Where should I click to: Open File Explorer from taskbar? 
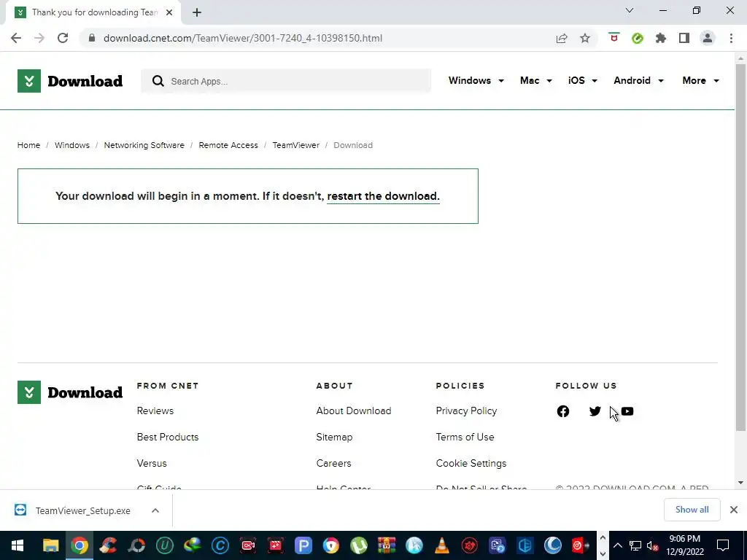[51, 545]
